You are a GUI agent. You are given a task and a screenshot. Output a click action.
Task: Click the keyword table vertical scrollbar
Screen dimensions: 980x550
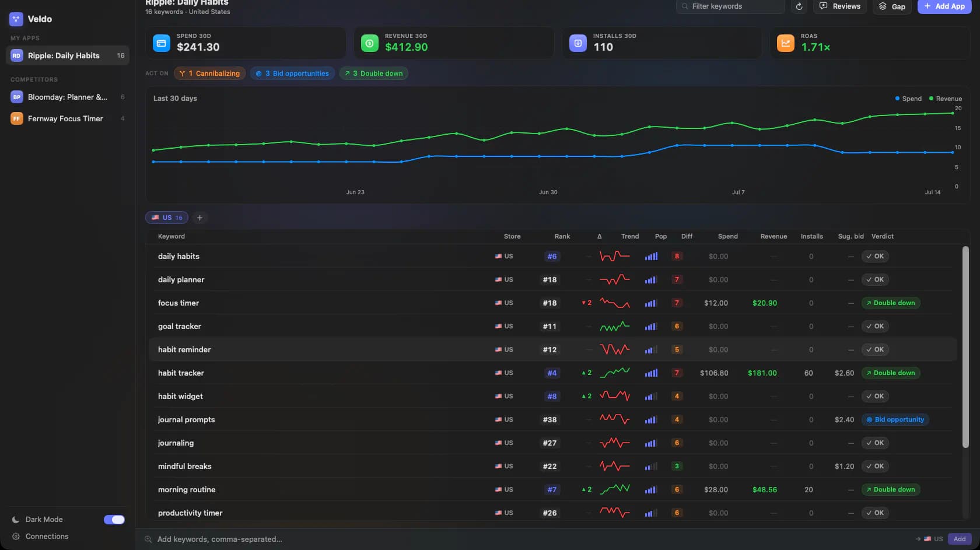[x=965, y=347]
